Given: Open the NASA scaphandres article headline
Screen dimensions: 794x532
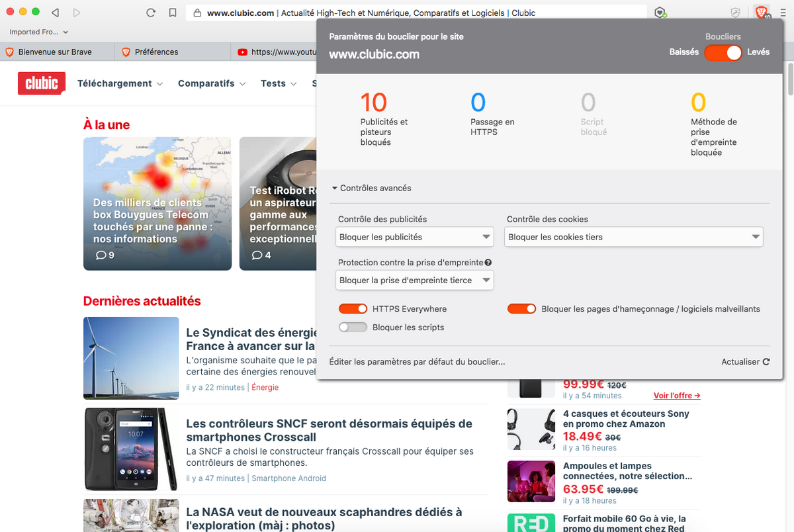Looking at the screenshot, I should click(x=324, y=519).
